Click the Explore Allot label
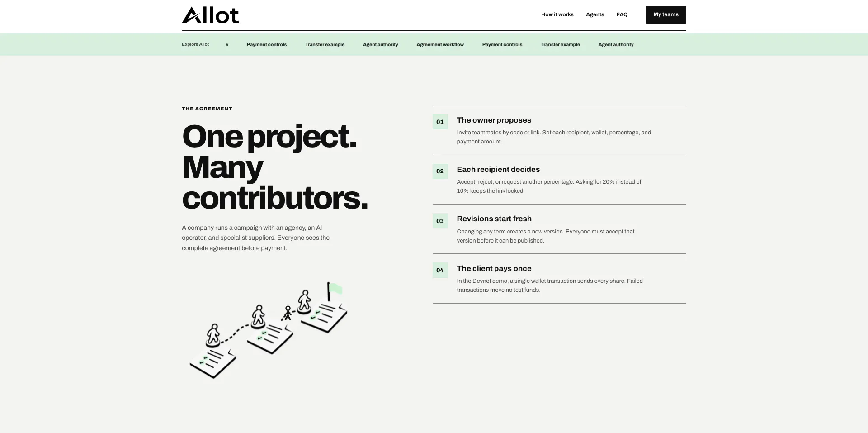The image size is (868, 433). 195,44
